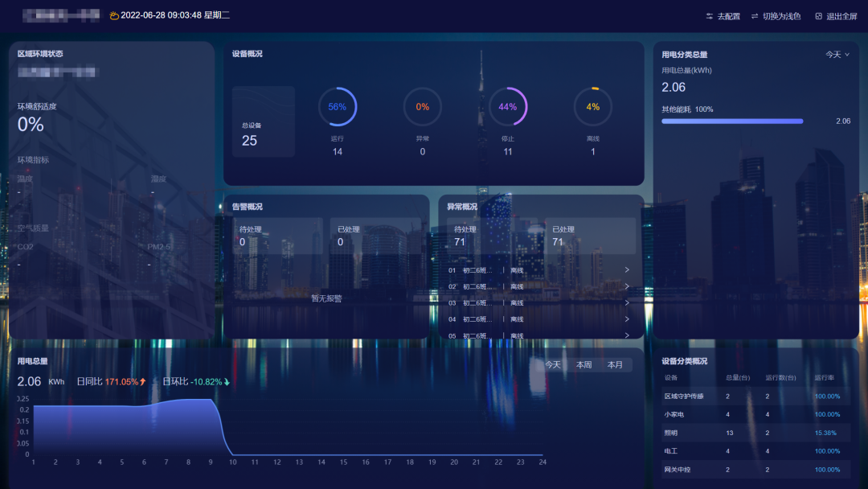Click the 15.38% run rate value
This screenshot has width=868, height=489.
point(825,433)
